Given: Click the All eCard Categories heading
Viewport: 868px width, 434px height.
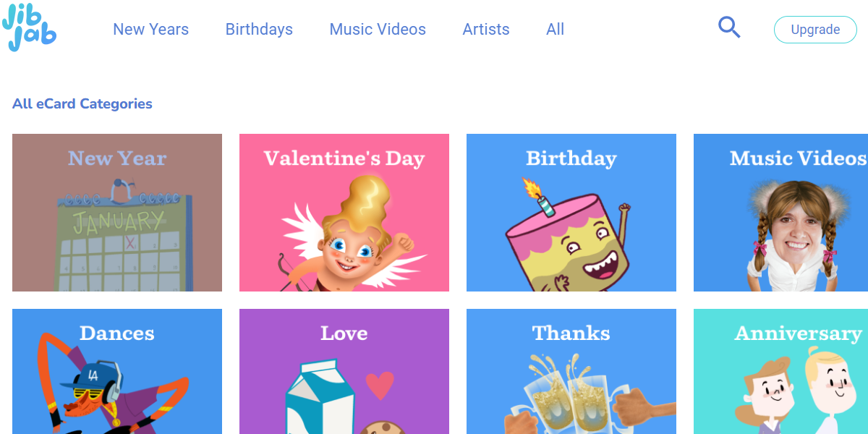Looking at the screenshot, I should (82, 103).
